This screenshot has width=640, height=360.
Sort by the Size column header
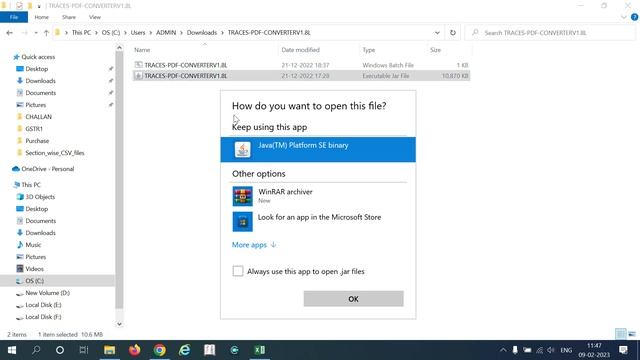point(435,50)
